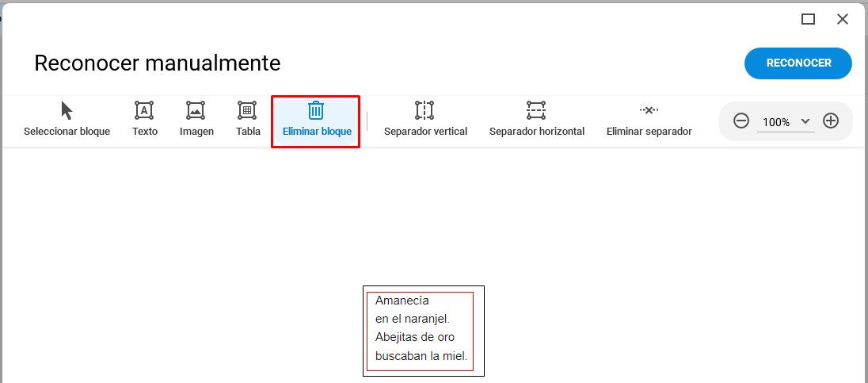Zoom out with the minus icon

[x=741, y=121]
